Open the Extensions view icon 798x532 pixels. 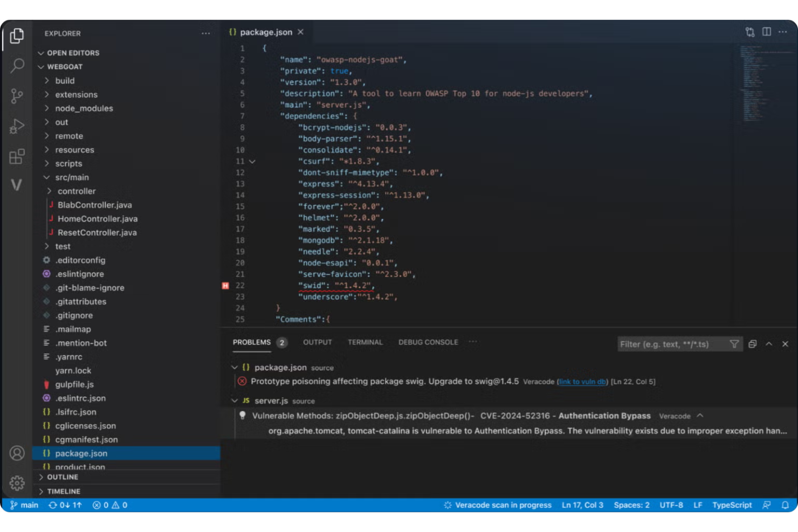pos(17,156)
